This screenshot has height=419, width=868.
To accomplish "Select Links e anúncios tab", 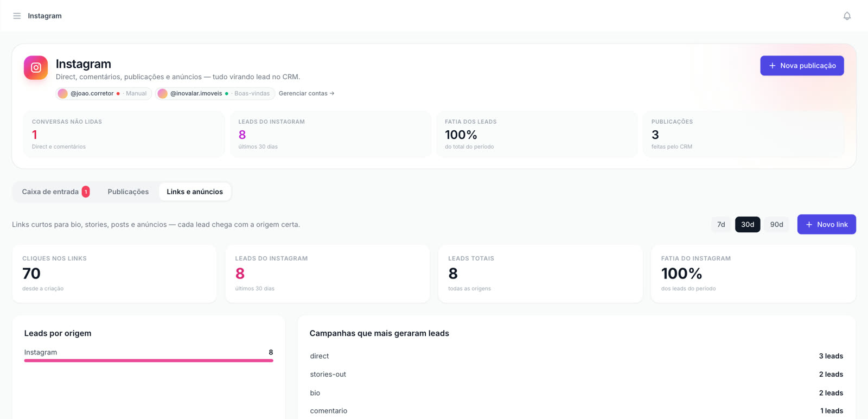I will click(x=195, y=192).
